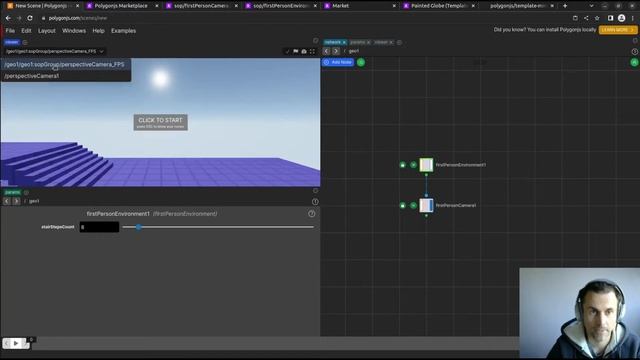Click the LEARN MORE button
Screen dimensions: 640x360
coord(618,30)
